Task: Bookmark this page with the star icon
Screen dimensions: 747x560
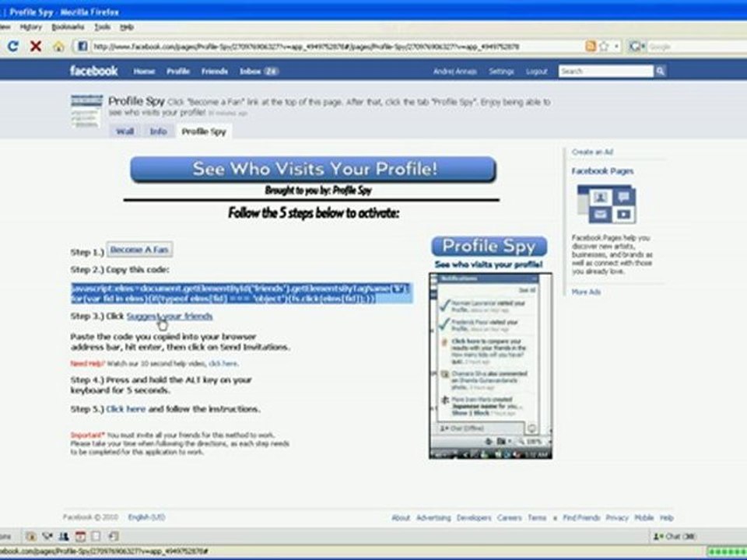Action: [604, 46]
